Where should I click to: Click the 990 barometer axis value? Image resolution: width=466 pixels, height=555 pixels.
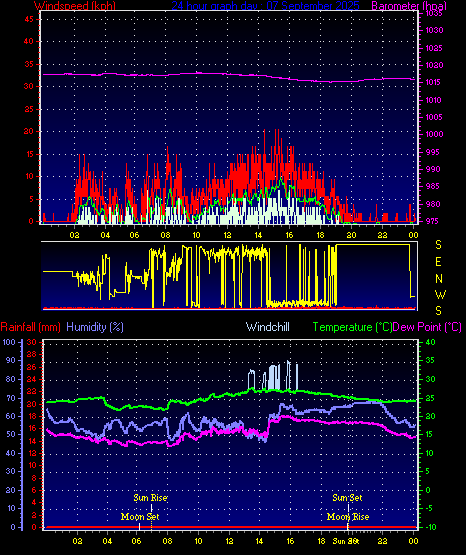[432, 169]
